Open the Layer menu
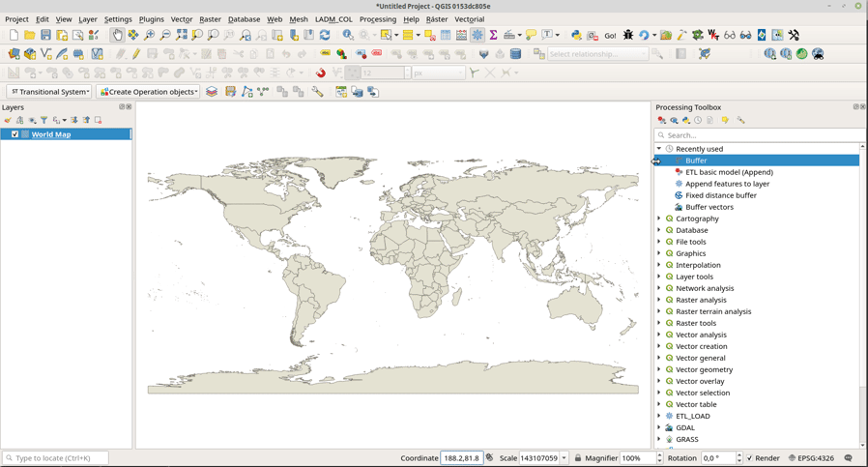Image resolution: width=868 pixels, height=467 pixels. click(x=87, y=18)
